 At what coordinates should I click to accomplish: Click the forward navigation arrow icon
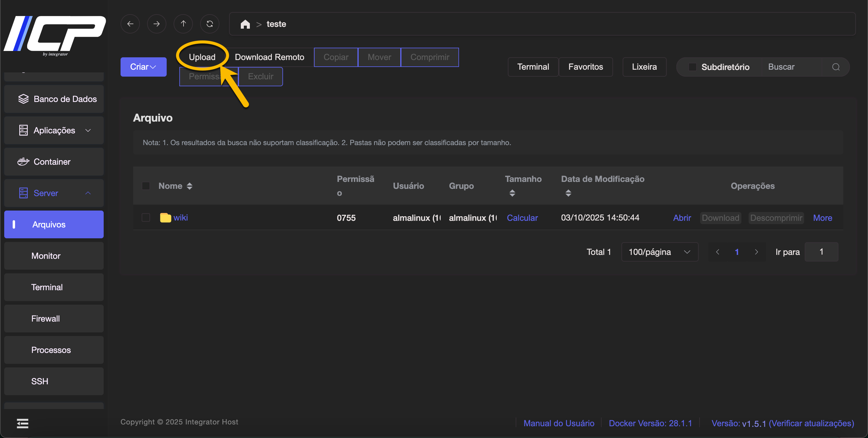point(156,24)
